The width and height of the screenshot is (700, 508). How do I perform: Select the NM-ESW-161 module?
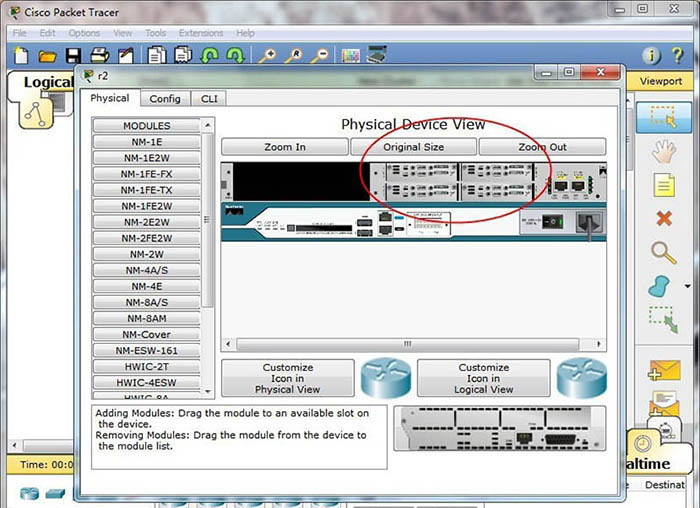coord(146,351)
